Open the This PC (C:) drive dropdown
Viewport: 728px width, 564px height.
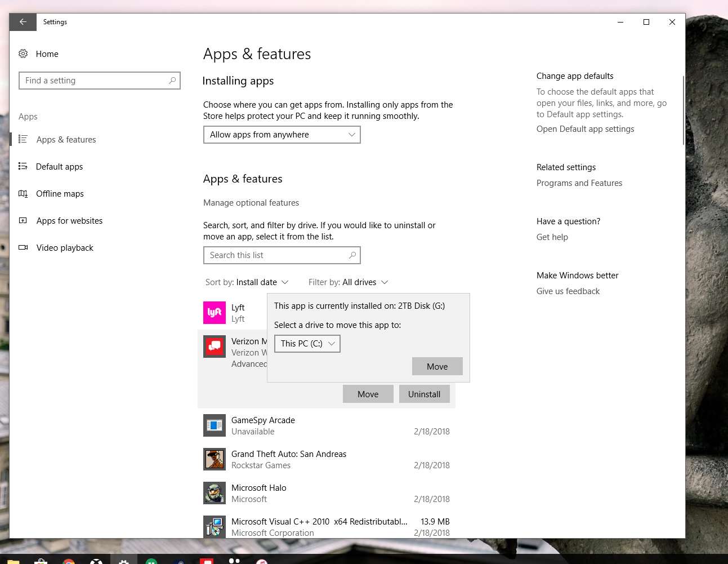(x=307, y=344)
